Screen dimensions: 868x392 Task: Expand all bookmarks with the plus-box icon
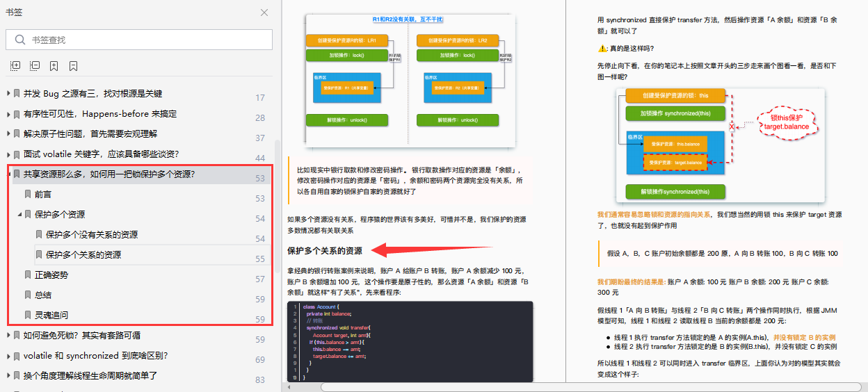point(15,66)
